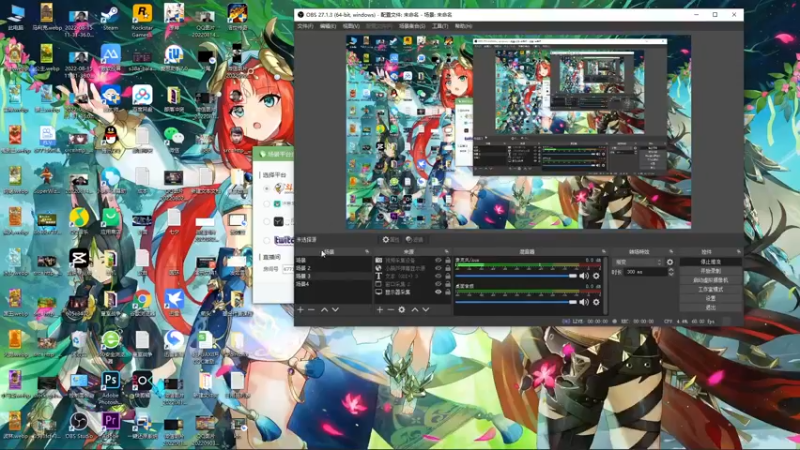Adjust the transition duration spinner arrows
Screen dimensions: 800x450
coord(670,272)
